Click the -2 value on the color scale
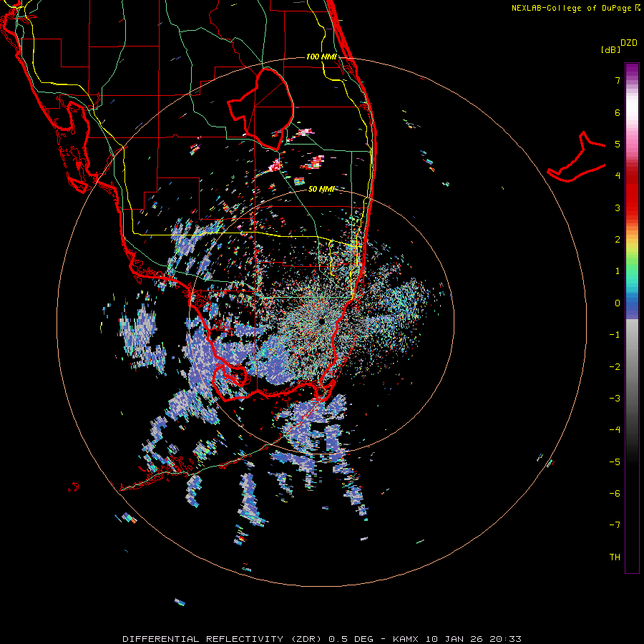The height and width of the screenshot is (644, 644). [615, 367]
